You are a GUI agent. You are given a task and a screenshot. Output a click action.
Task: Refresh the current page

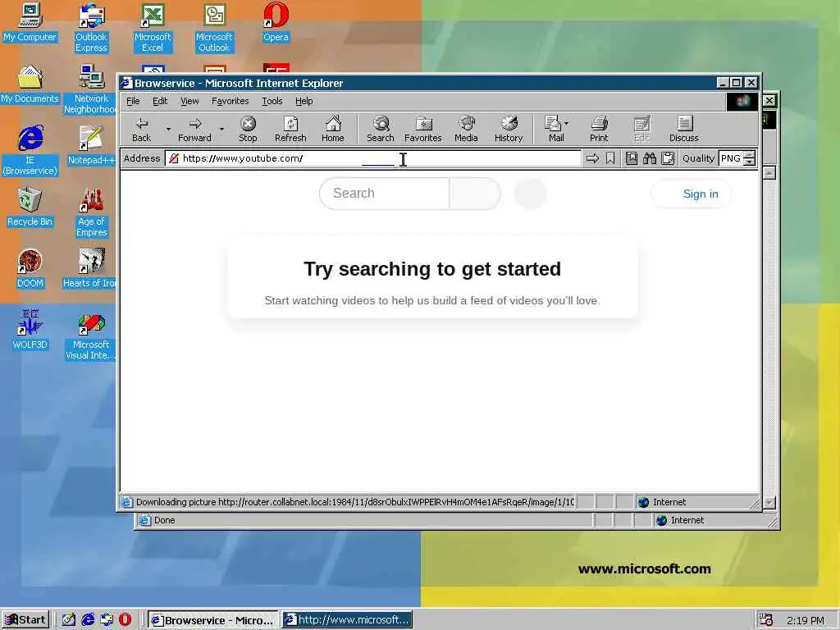[290, 130]
